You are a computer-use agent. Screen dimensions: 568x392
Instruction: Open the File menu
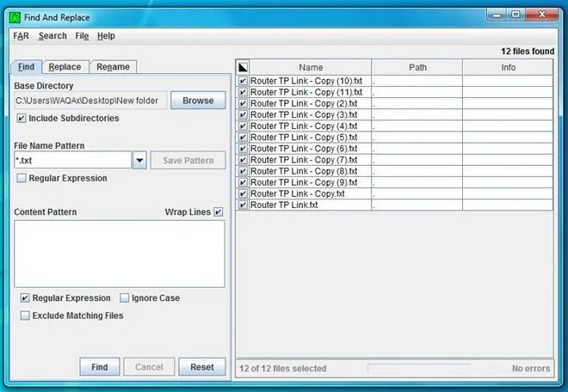82,36
